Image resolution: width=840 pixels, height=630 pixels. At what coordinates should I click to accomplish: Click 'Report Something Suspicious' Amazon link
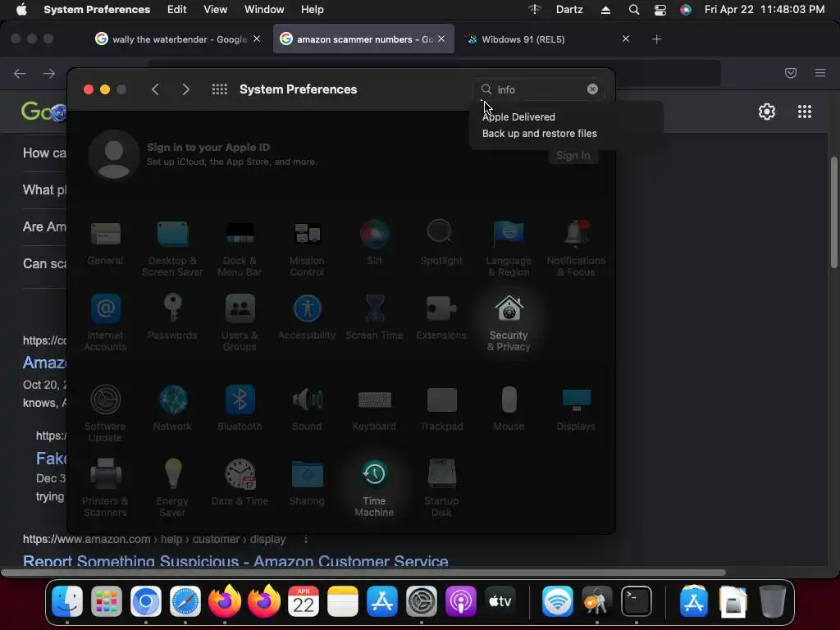pyautogui.click(x=235, y=561)
